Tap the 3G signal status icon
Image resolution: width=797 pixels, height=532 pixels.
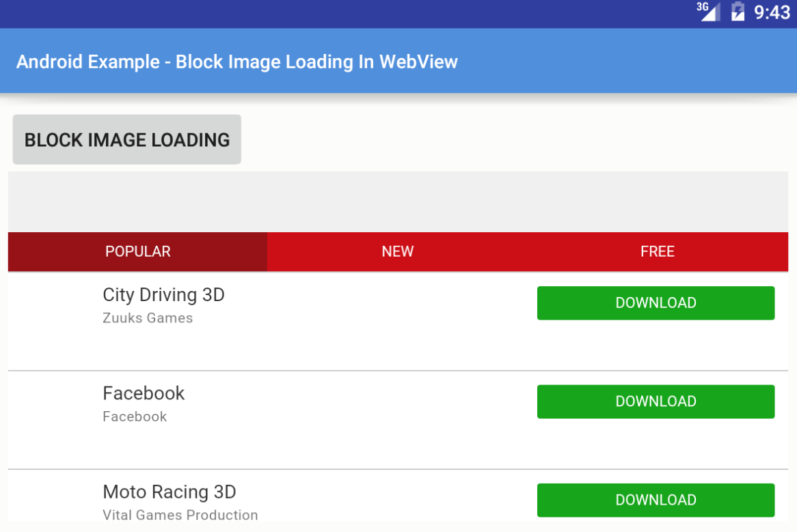point(709,11)
